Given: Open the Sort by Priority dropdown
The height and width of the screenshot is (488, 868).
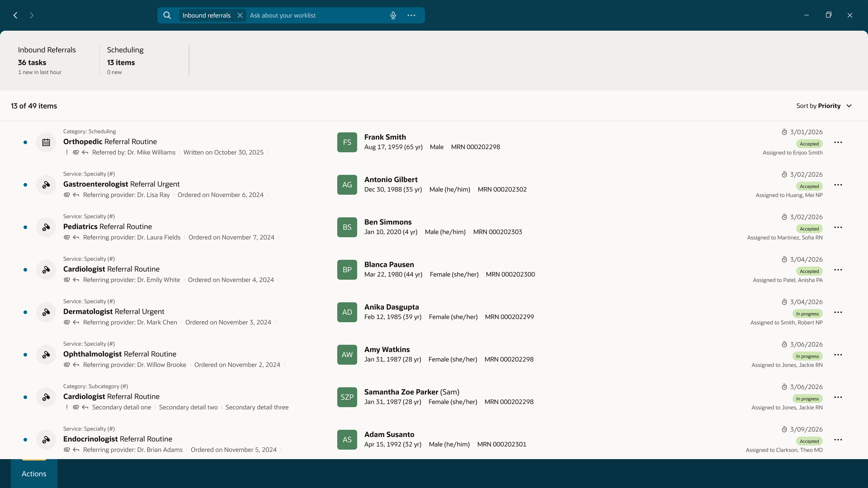Looking at the screenshot, I should coord(824,106).
